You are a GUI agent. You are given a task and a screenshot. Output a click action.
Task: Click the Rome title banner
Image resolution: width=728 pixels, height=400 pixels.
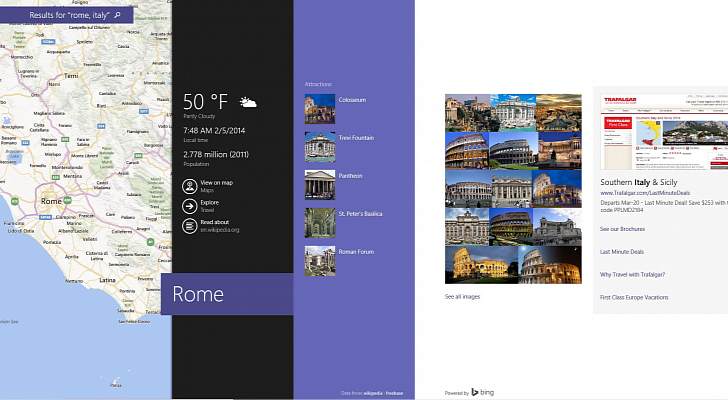[226, 294]
